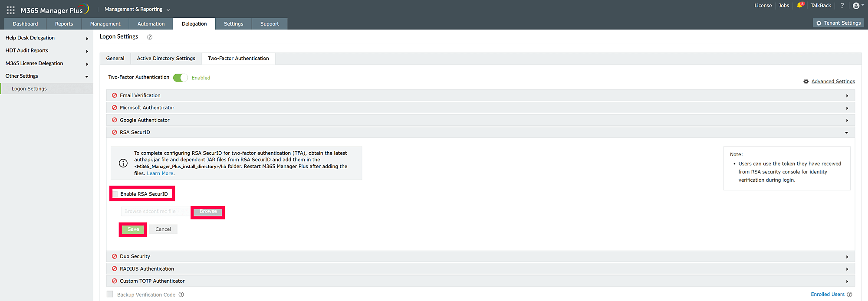Open the License link in header

click(x=763, y=6)
